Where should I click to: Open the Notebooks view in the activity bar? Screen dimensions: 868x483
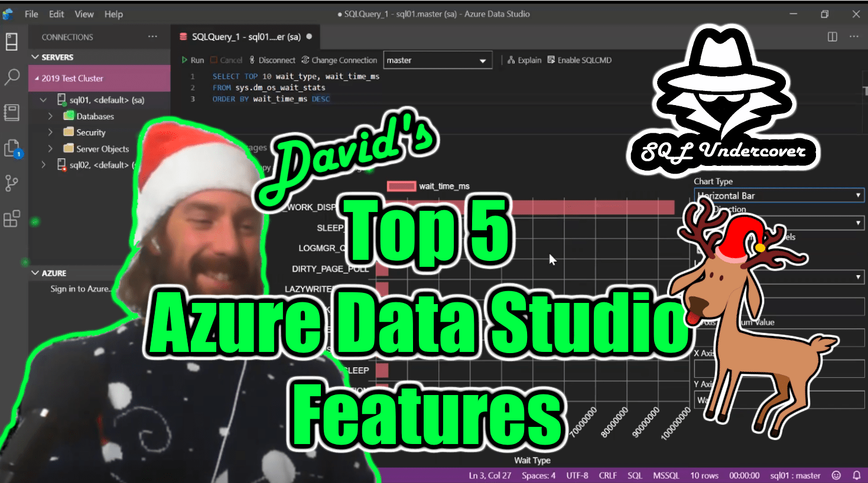pyautogui.click(x=11, y=112)
